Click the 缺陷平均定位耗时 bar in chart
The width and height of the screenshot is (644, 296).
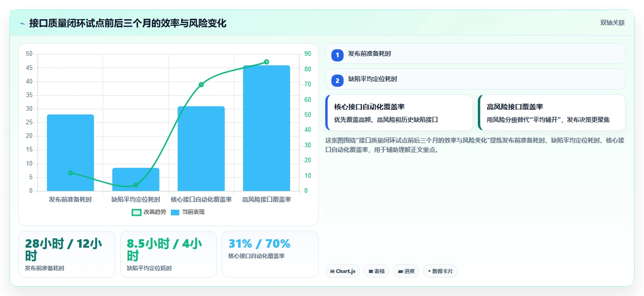pyautogui.click(x=136, y=179)
